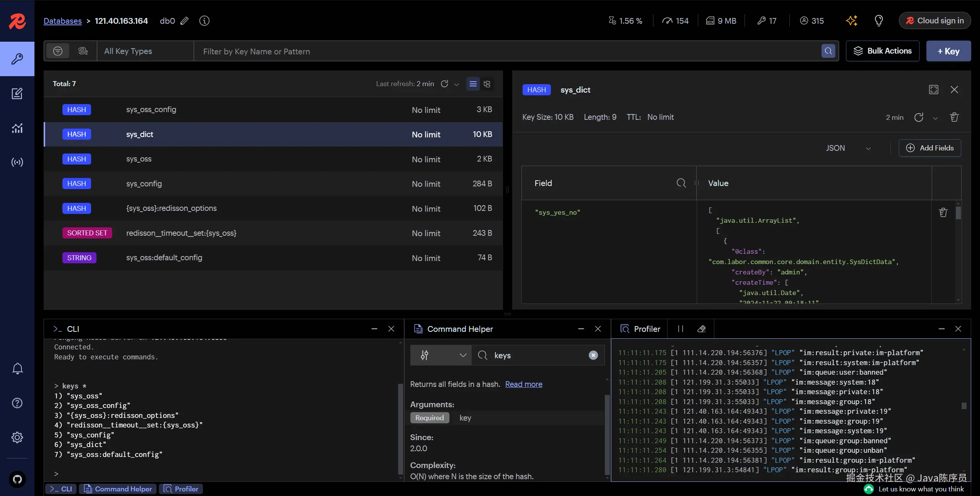Open the GitHub repository icon

(x=17, y=479)
